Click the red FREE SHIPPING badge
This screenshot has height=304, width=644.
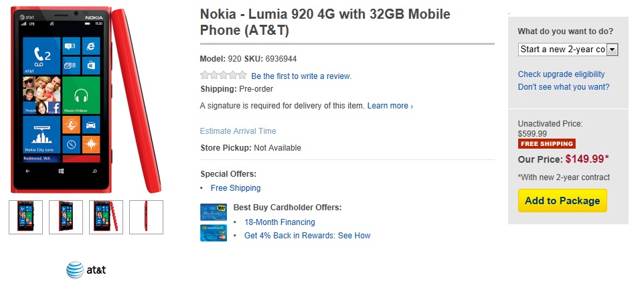pyautogui.click(x=546, y=143)
